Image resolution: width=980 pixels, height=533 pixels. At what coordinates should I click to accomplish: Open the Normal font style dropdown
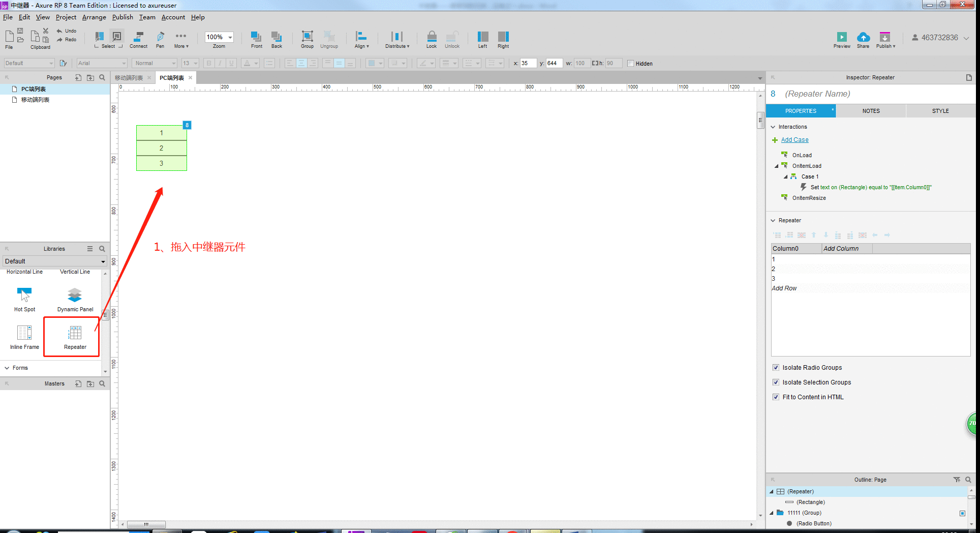(155, 63)
